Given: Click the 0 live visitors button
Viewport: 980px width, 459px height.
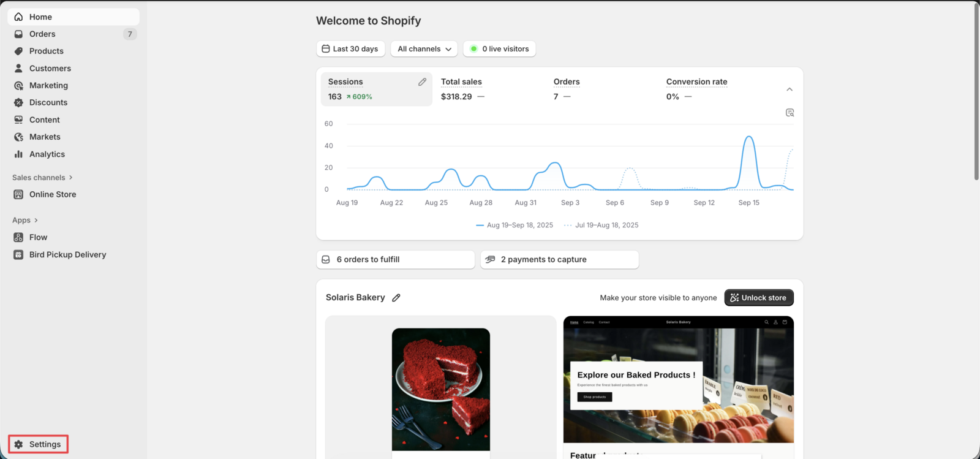Looking at the screenshot, I should point(499,49).
